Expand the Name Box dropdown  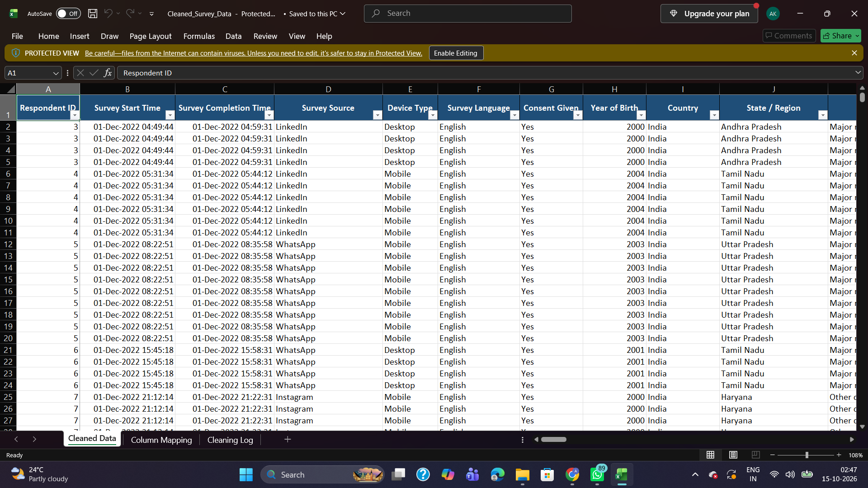pos(56,73)
